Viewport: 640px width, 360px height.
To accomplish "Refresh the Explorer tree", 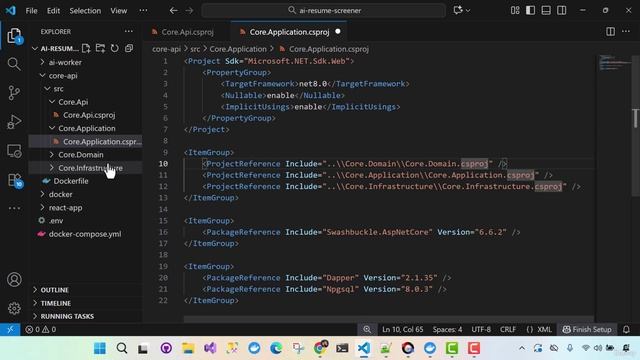I will click(114, 49).
